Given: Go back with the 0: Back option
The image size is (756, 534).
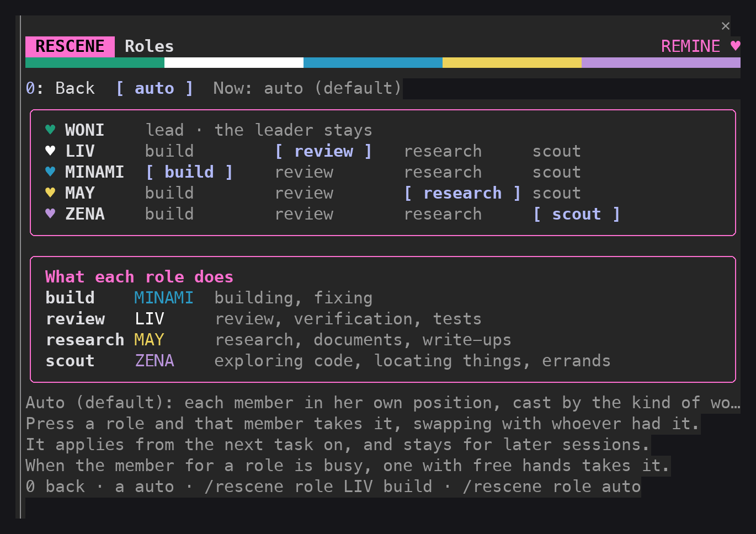Looking at the screenshot, I should pyautogui.click(x=60, y=88).
